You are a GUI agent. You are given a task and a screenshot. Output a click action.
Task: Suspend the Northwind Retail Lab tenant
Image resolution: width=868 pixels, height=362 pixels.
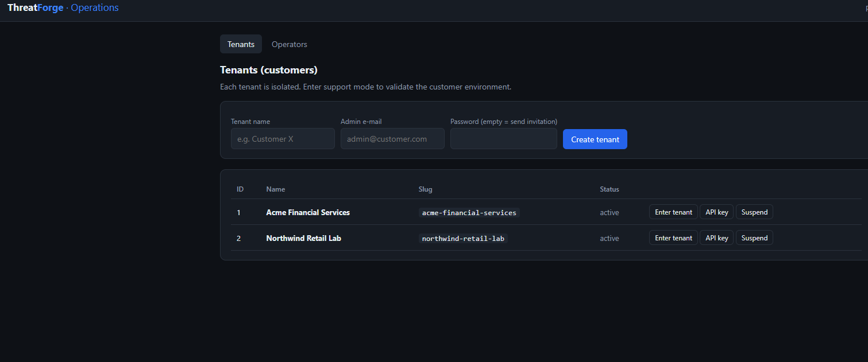[x=754, y=238]
